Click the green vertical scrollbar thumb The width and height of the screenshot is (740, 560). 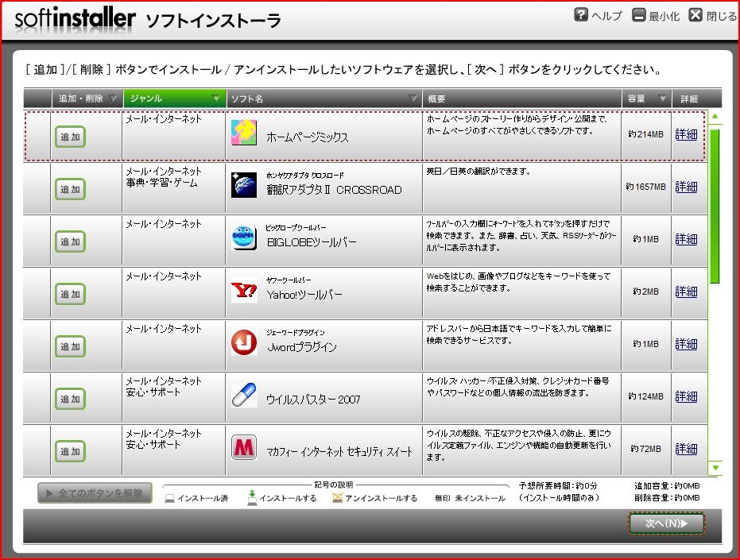coord(715,206)
